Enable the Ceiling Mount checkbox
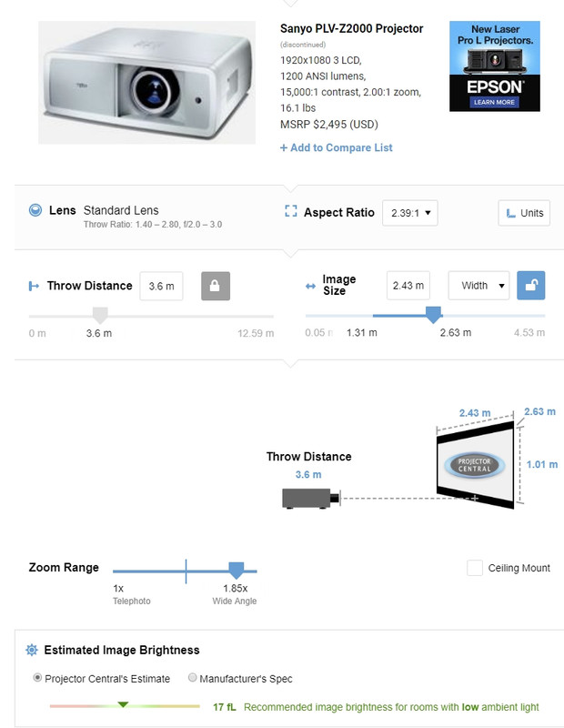Viewport: 564px width, 728px height. [x=475, y=568]
